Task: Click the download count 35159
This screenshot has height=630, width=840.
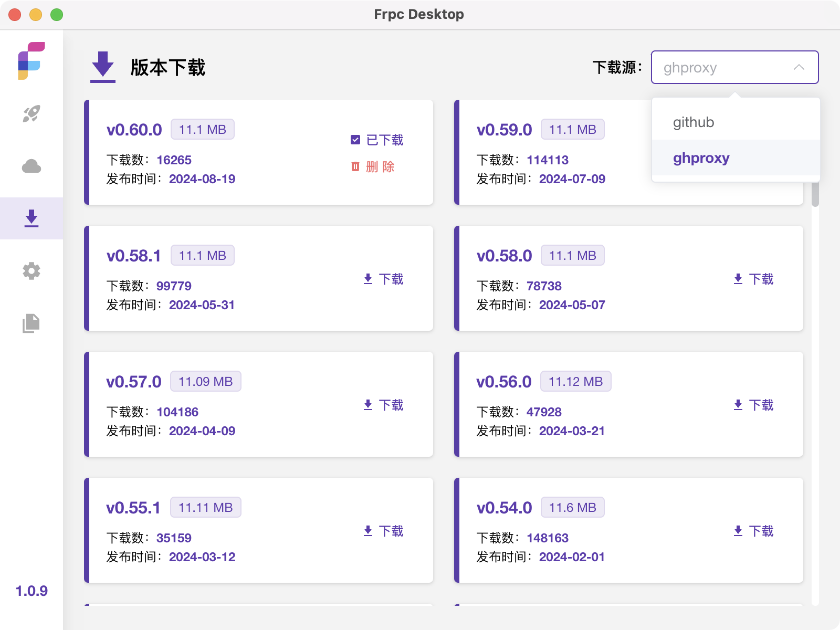Action: coord(174,538)
